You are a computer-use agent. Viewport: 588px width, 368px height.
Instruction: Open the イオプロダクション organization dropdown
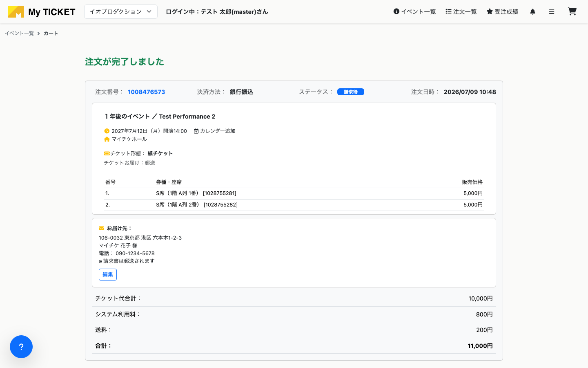click(121, 12)
